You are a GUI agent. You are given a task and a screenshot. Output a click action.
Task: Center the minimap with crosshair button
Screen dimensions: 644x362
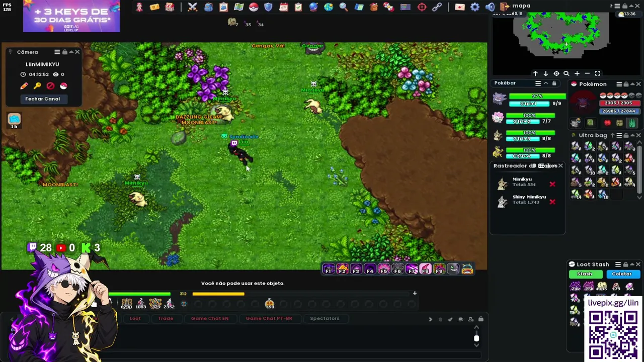(x=556, y=74)
